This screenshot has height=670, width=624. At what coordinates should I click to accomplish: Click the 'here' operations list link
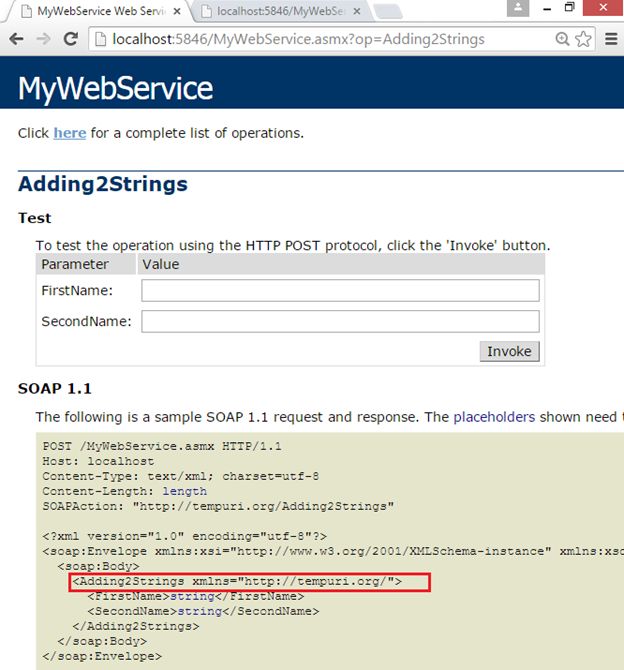click(x=69, y=132)
